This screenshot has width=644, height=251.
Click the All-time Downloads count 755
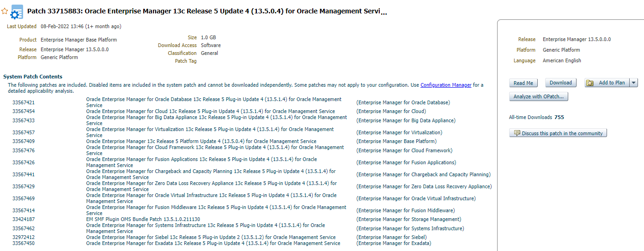pyautogui.click(x=559, y=118)
